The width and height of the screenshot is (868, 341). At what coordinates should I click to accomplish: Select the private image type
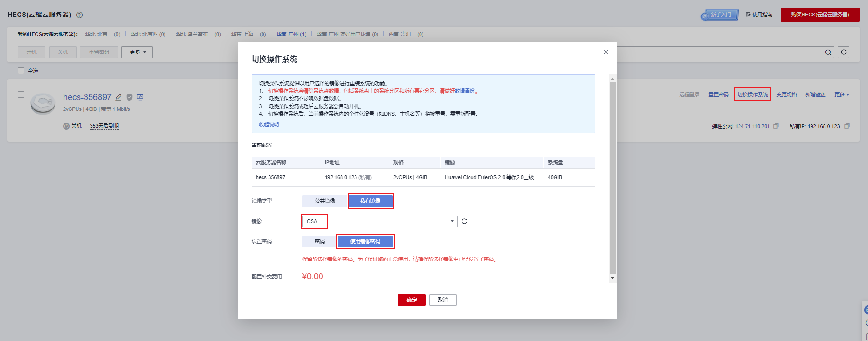[370, 201]
